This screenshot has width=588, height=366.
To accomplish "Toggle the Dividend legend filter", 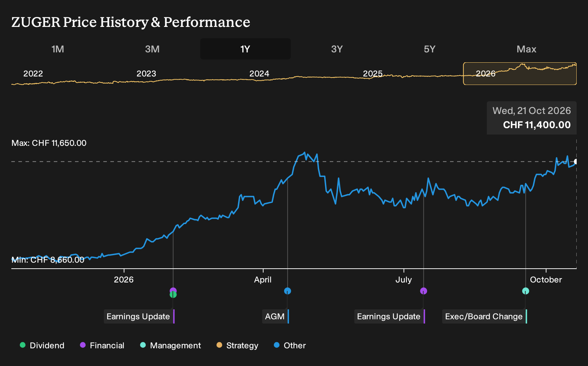I will (42, 345).
